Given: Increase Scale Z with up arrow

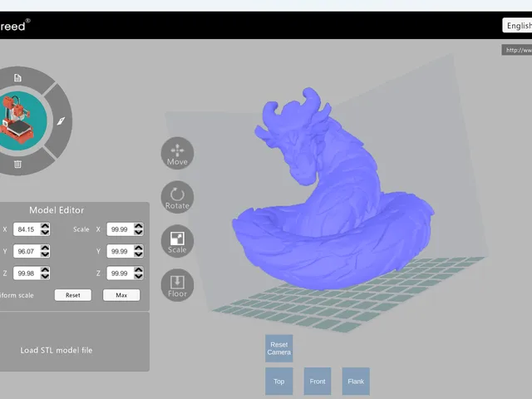Looking at the screenshot, I should coord(139,270).
